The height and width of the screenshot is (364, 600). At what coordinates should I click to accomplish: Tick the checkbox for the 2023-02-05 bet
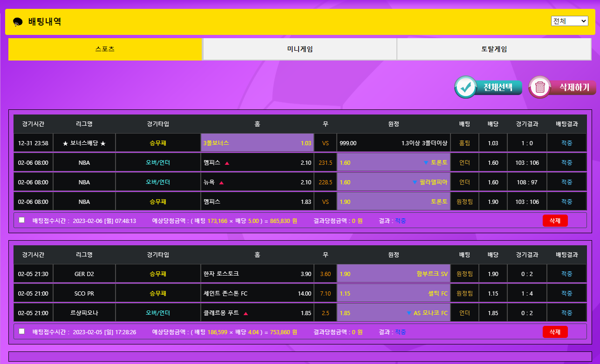pos(22,331)
